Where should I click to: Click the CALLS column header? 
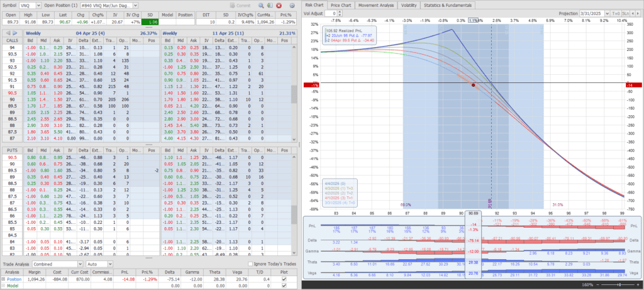[x=12, y=41]
